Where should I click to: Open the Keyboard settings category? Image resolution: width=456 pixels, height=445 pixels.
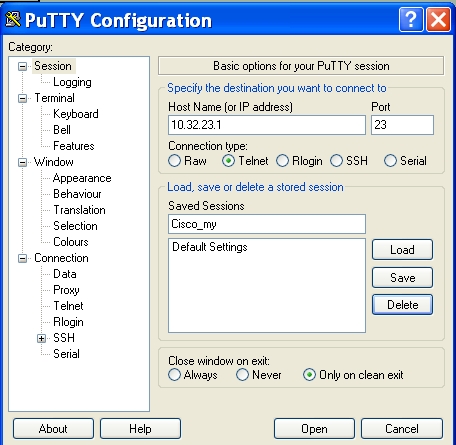tap(76, 114)
